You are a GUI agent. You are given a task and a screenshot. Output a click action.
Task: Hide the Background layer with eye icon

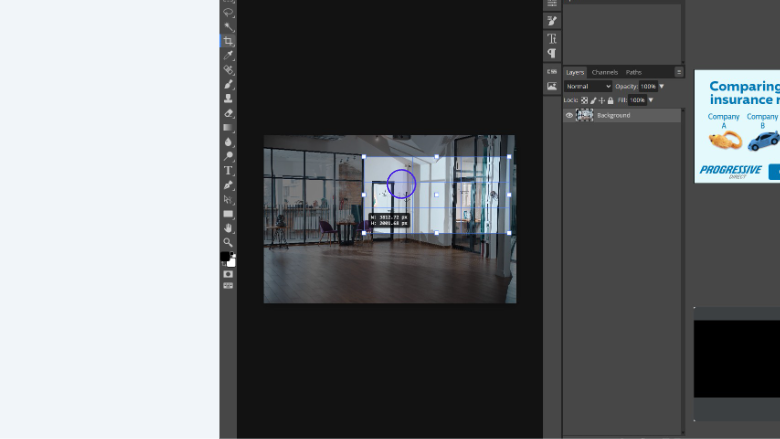569,115
